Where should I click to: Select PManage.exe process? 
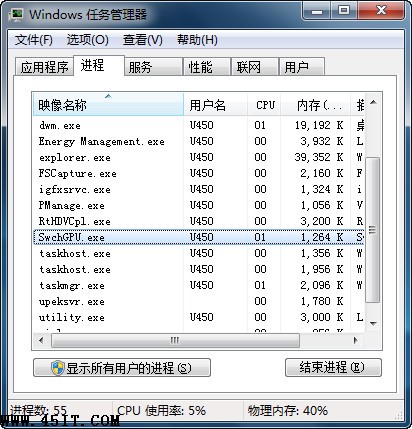pos(199,205)
